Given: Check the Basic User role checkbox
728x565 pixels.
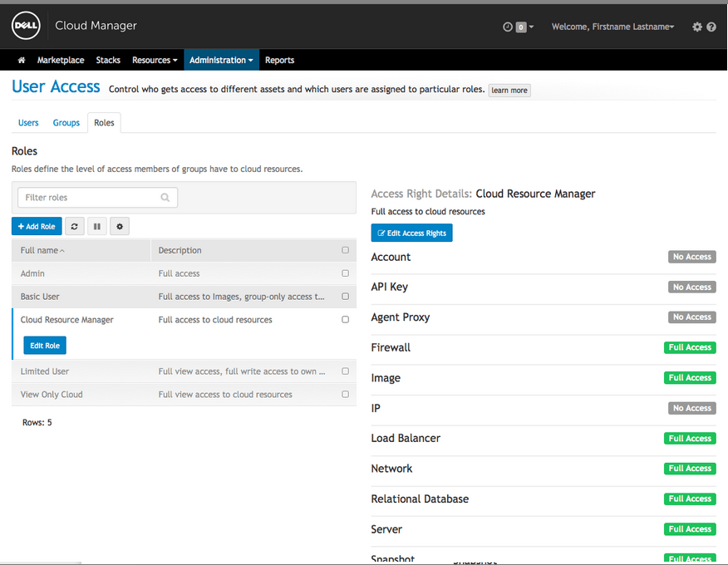Looking at the screenshot, I should [x=345, y=296].
